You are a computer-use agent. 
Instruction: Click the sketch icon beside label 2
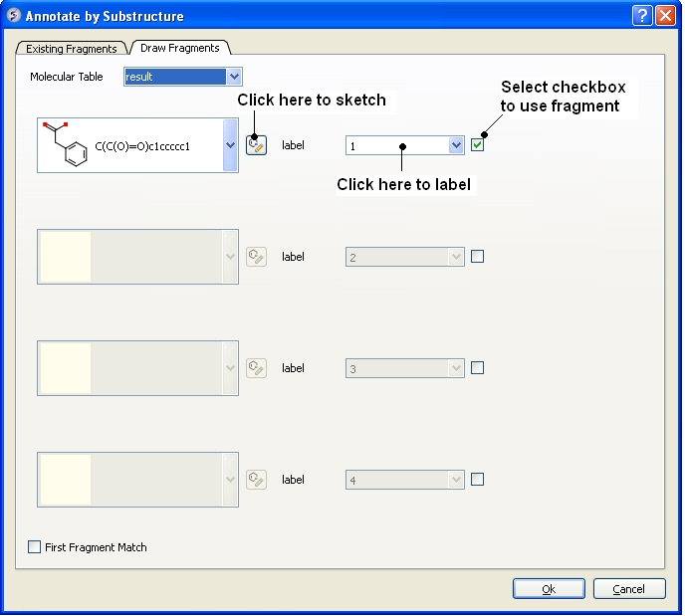pos(256,257)
